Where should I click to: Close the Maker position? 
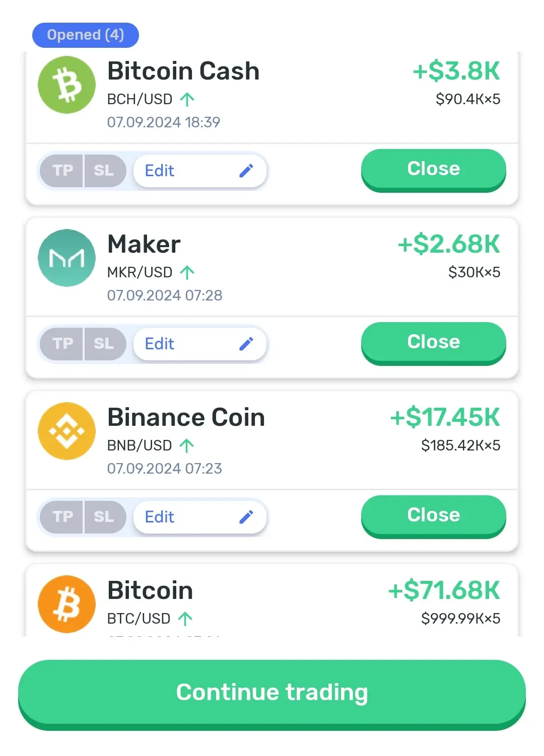pyautogui.click(x=434, y=343)
